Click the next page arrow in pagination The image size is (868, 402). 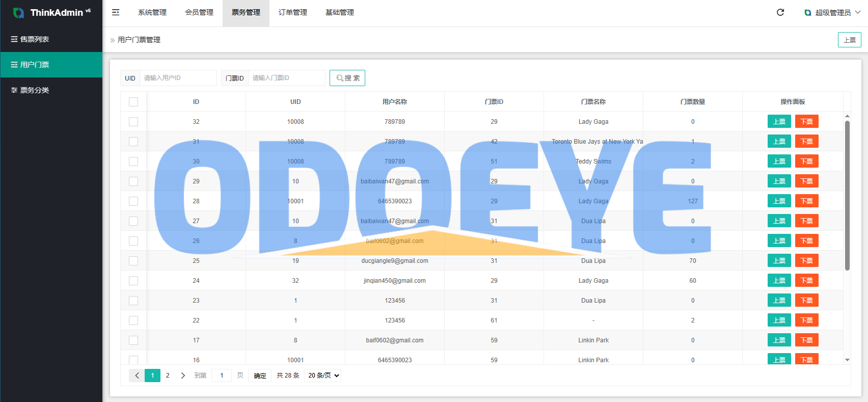pos(183,376)
